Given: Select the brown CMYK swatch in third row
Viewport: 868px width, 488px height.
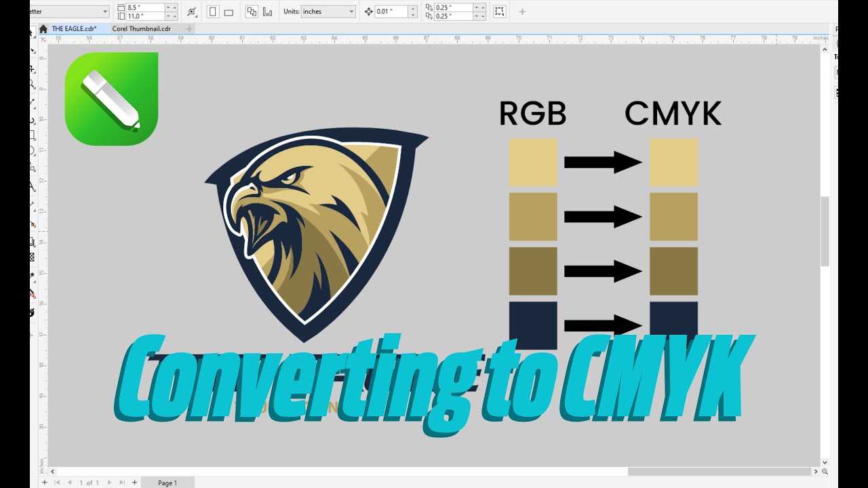Looking at the screenshot, I should [x=673, y=271].
